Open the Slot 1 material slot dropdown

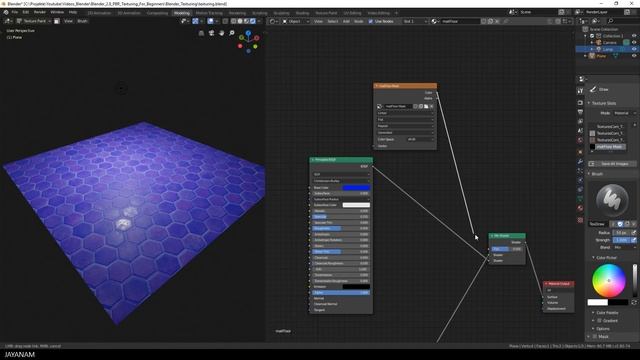point(415,21)
